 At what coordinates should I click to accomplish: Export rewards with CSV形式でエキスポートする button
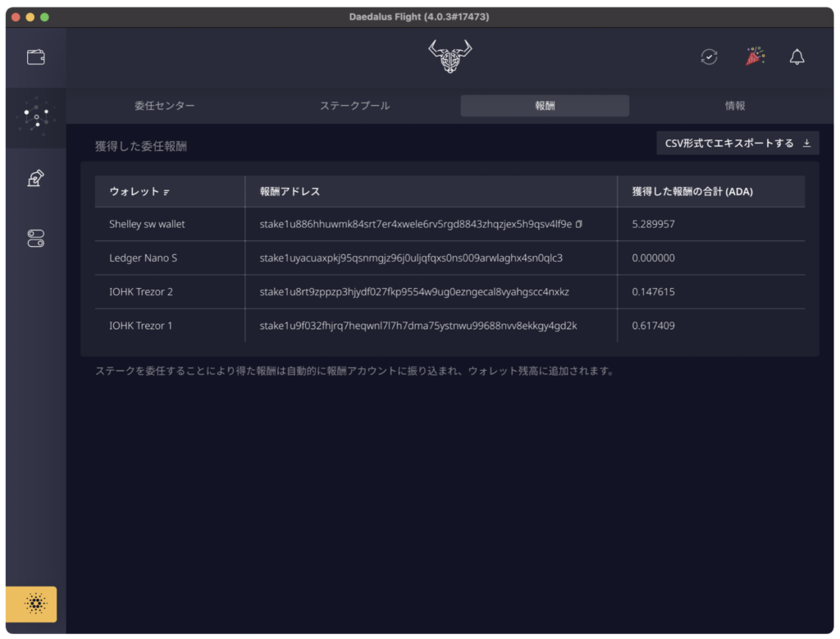737,144
